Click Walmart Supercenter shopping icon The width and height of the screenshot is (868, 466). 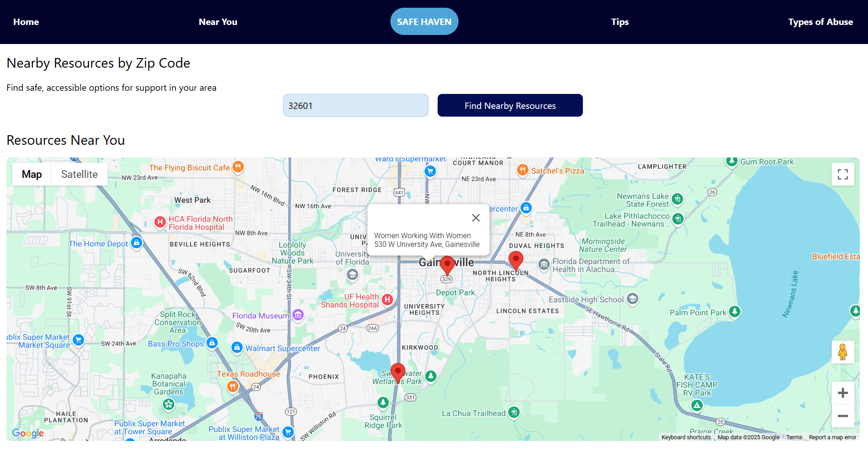tap(237, 348)
